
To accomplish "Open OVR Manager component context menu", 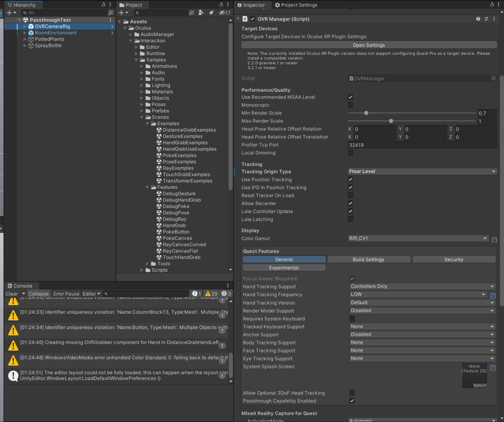I will click(x=494, y=19).
